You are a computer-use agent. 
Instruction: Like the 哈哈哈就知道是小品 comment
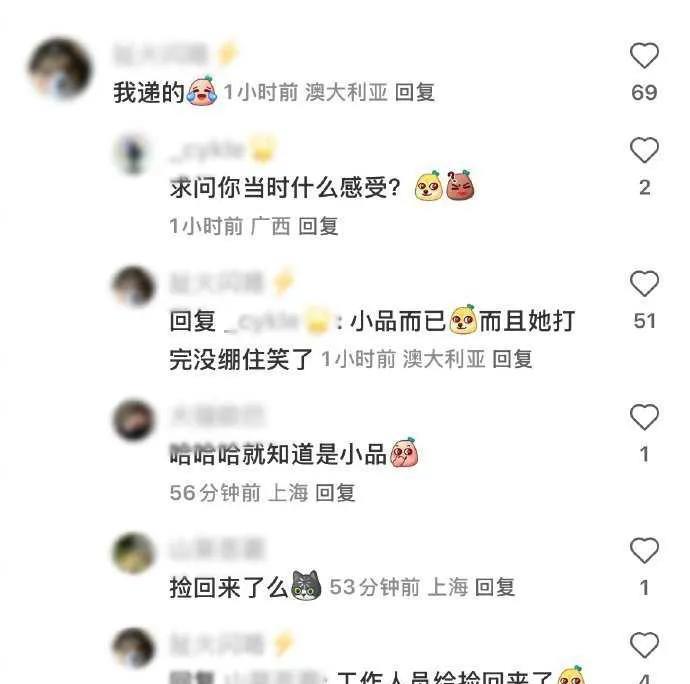point(644,417)
